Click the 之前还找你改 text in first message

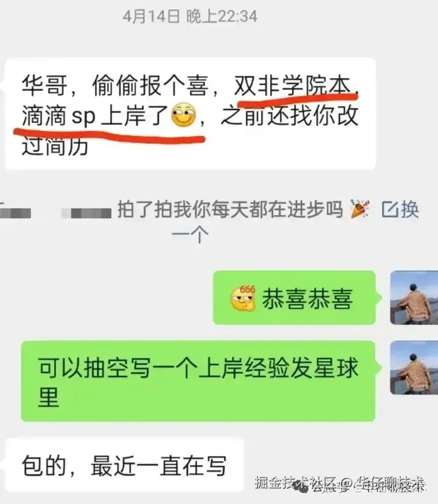point(290,116)
